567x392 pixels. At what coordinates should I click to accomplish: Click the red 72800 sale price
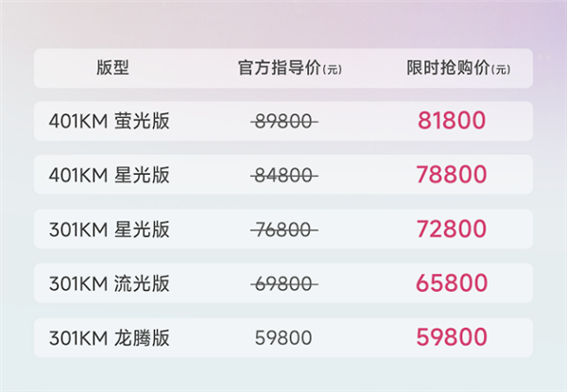click(452, 229)
